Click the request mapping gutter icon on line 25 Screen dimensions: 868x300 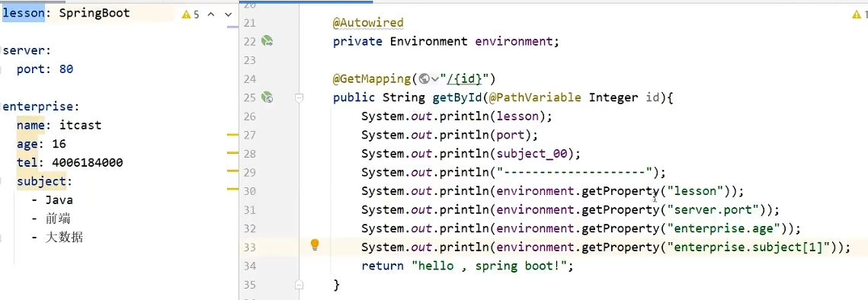tap(267, 97)
